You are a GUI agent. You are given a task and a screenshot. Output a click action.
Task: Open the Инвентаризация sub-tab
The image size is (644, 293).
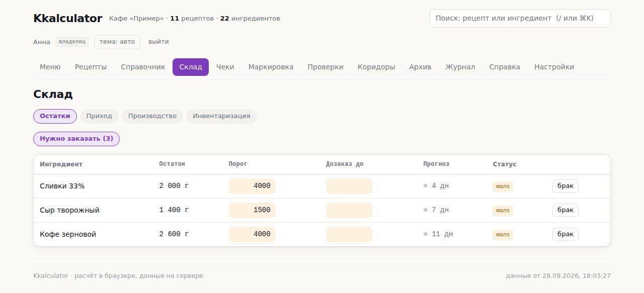pos(221,116)
